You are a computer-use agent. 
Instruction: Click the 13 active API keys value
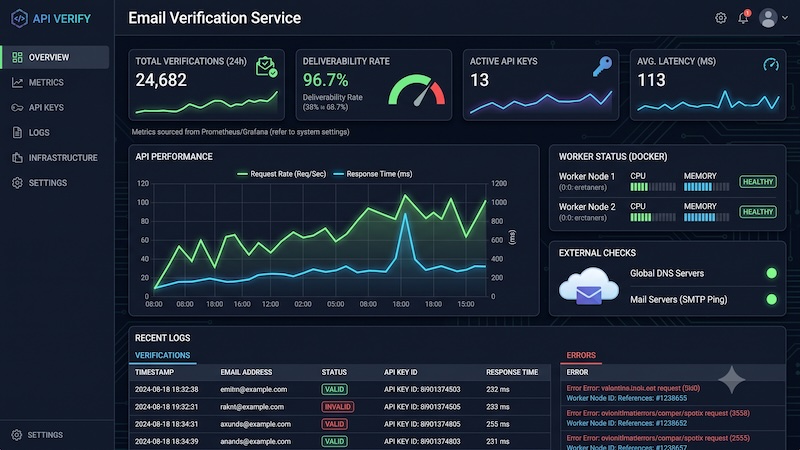point(480,80)
